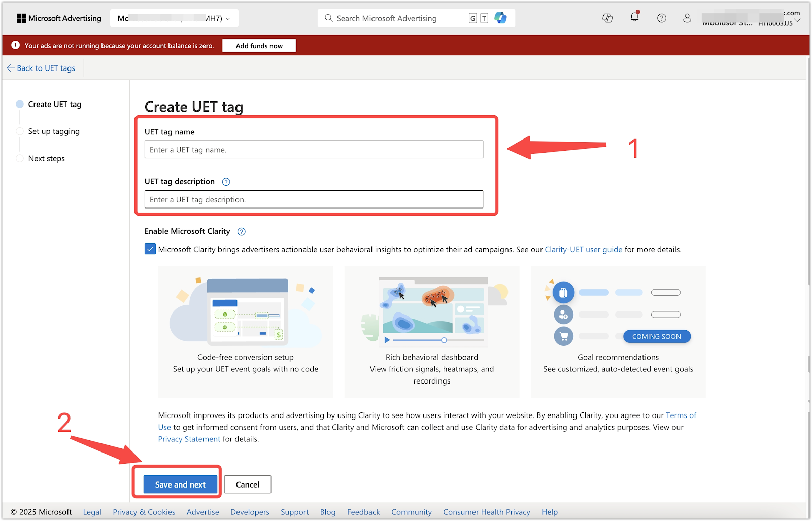Focus the UET tag name field
Viewport: 812px width, 521px height.
(x=314, y=150)
